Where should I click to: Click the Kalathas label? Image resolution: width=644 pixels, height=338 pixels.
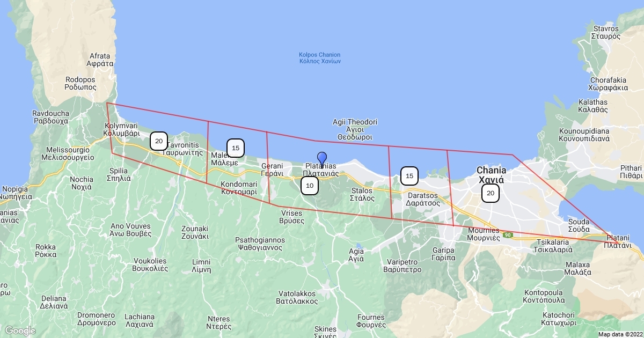(594, 106)
